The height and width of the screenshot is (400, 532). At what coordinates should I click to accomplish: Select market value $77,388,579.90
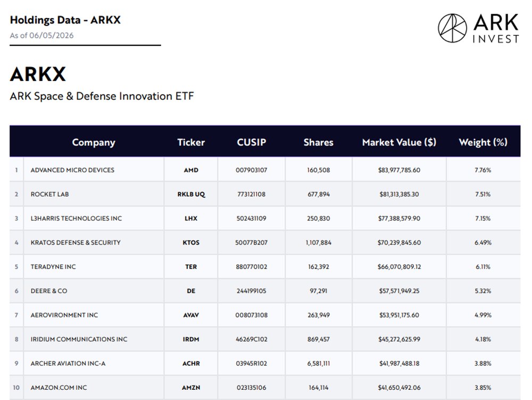tap(399, 218)
